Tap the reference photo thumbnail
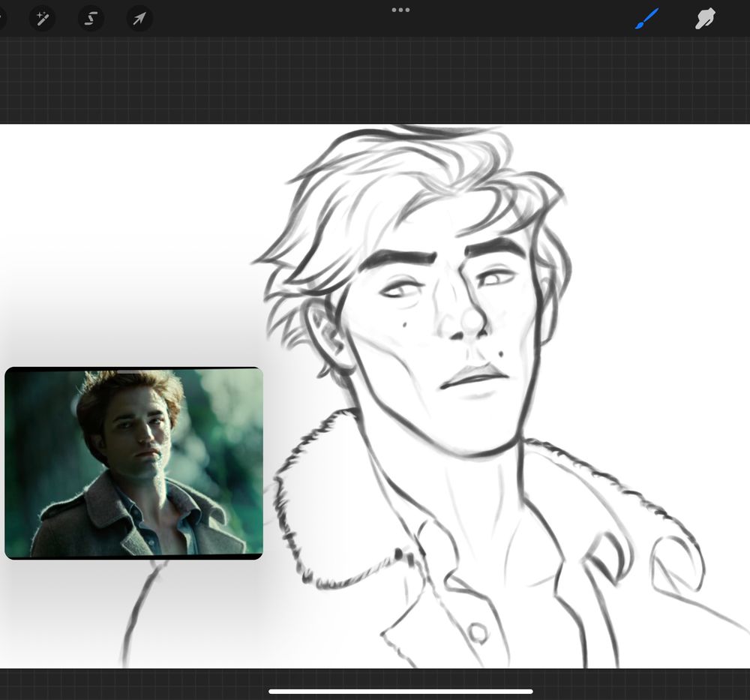 pos(133,463)
